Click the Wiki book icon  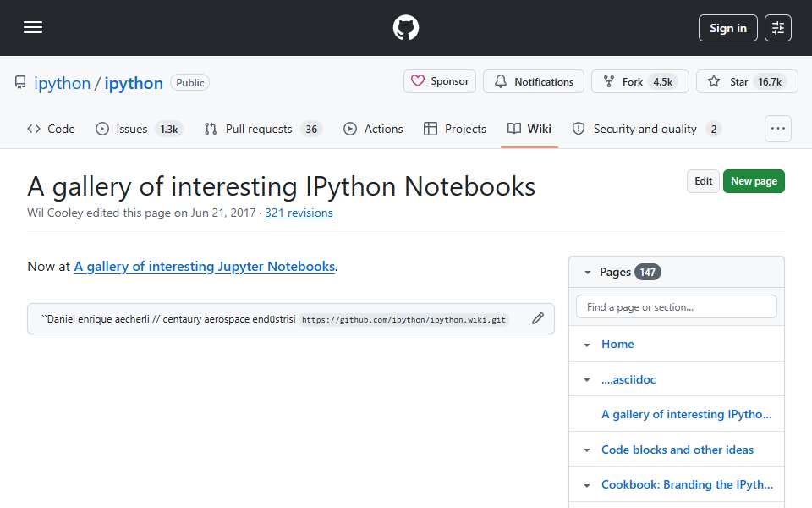513,129
